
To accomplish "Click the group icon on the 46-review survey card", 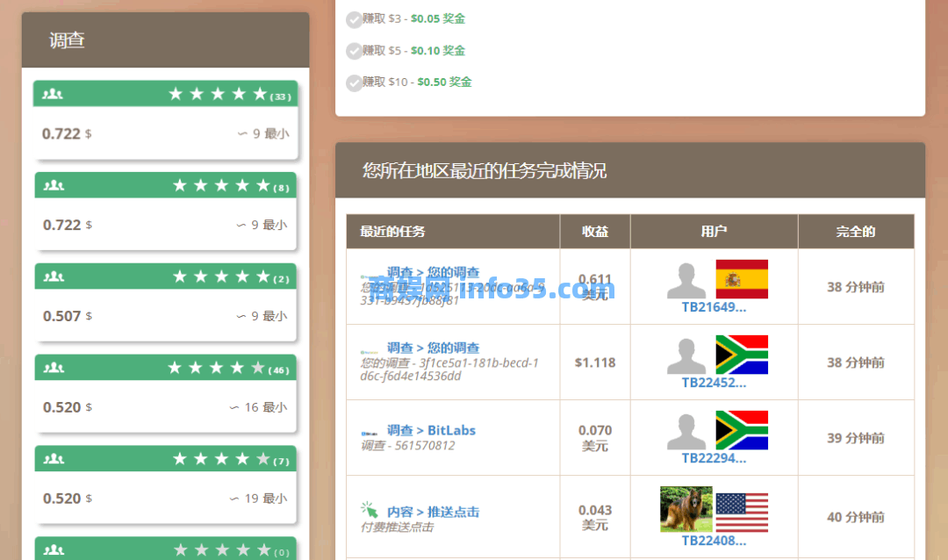I will 54,367.
